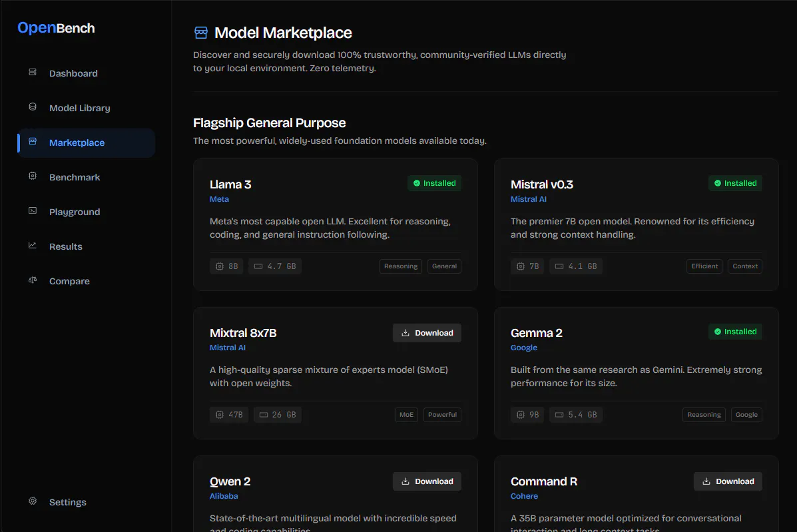The height and width of the screenshot is (532, 797).
Task: Open the Mixtral 8x7B model title
Action: [243, 333]
